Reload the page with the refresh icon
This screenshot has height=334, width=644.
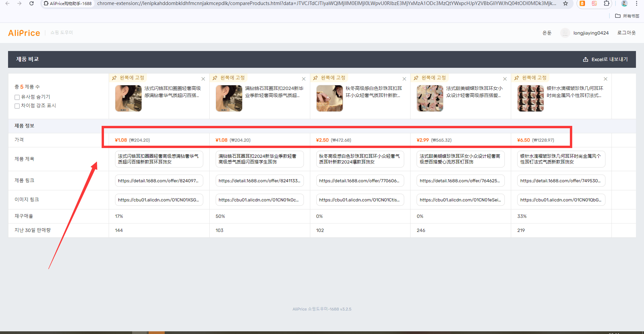pos(32,3)
